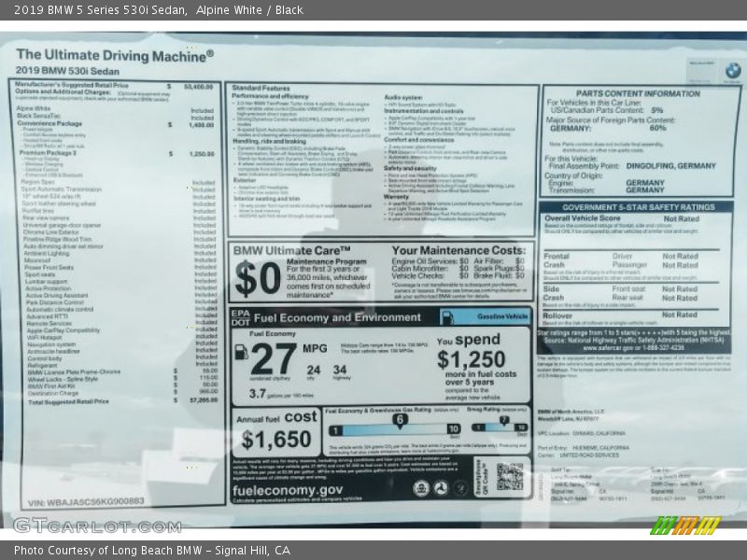The width and height of the screenshot is (747, 560).
Task: Click the Overall Vehicle Score label
Action: [582, 218]
